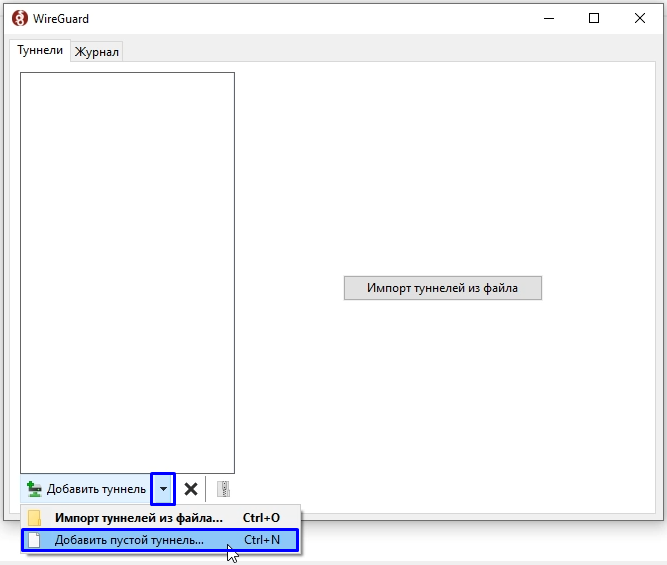This screenshot has height=565, width=667.
Task: Select 'Добавить пустой туннель…' menu entry
Action: coord(129,540)
